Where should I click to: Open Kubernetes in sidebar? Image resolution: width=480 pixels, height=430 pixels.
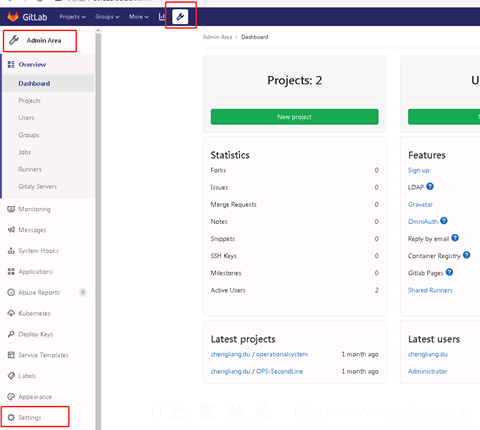click(x=34, y=313)
